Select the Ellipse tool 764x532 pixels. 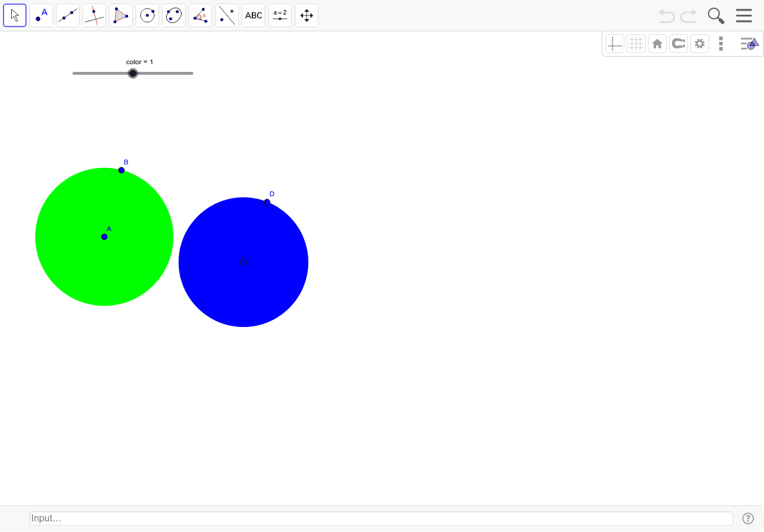click(x=174, y=15)
